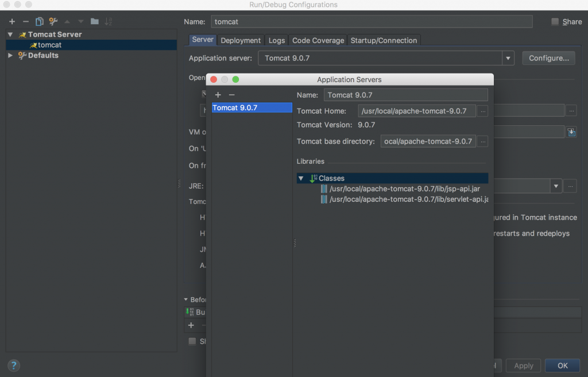
Task: Collapse the Classes libraries node
Action: [x=301, y=179]
